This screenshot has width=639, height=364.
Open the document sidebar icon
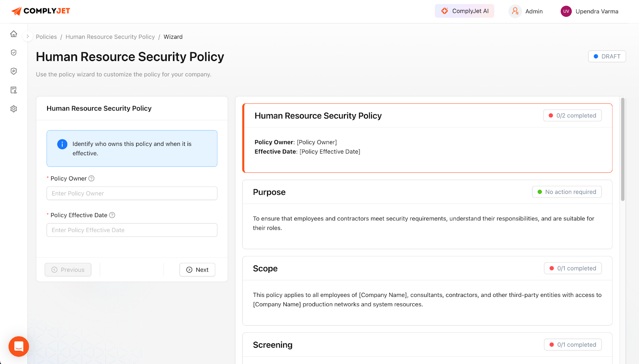click(x=14, y=90)
